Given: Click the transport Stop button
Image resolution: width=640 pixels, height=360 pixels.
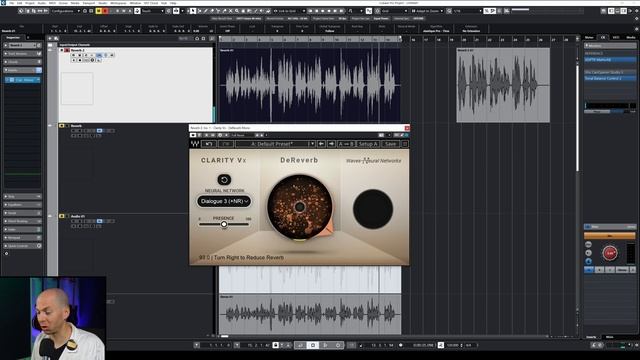Looking at the screenshot, I should (x=313, y=345).
